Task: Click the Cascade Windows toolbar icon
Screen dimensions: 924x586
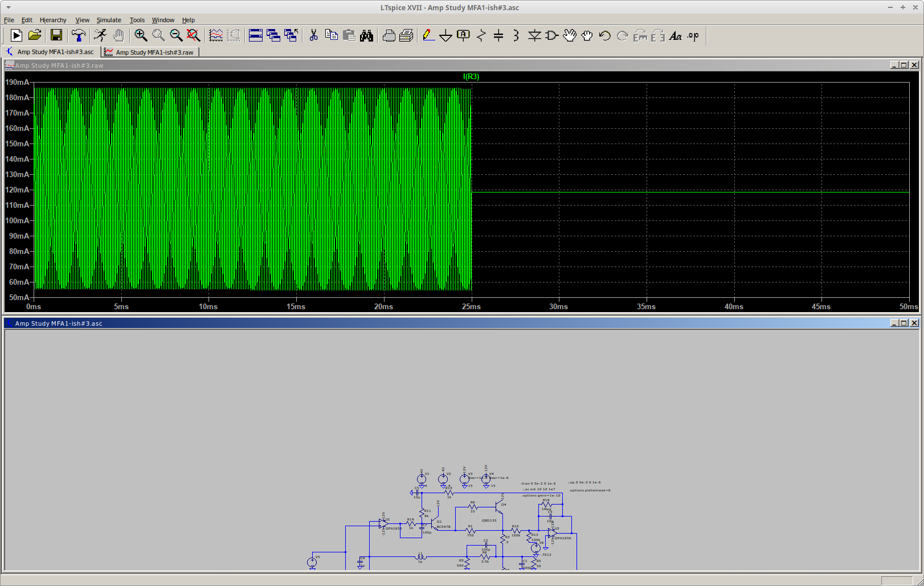Action: (273, 35)
